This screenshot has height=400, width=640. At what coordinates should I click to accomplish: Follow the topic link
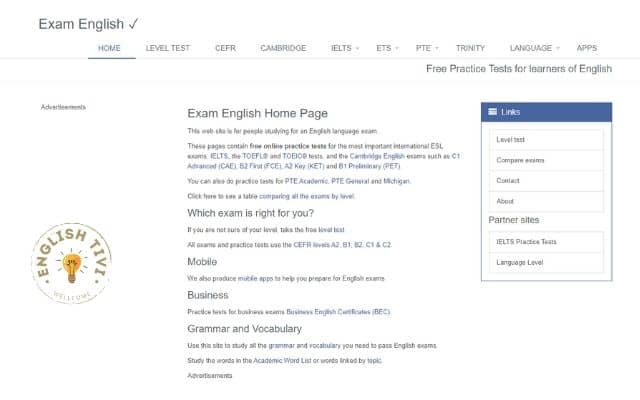pos(374,360)
